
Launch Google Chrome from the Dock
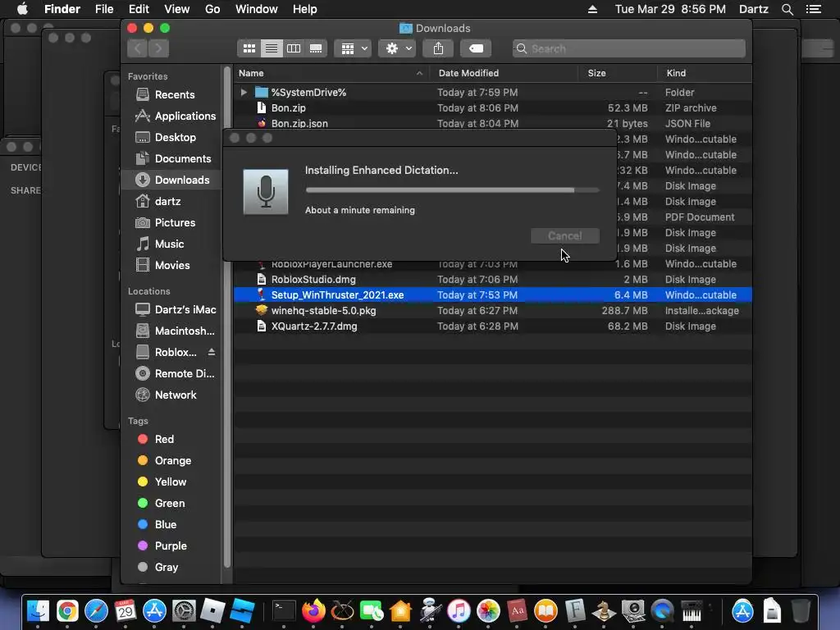click(67, 611)
